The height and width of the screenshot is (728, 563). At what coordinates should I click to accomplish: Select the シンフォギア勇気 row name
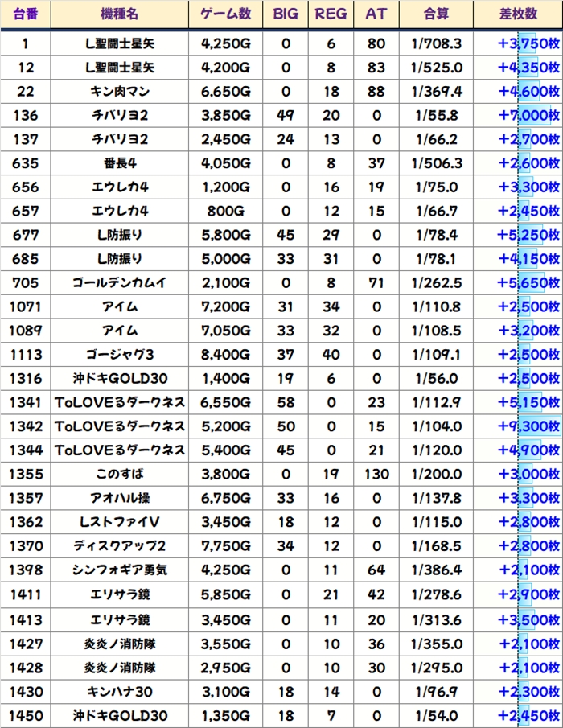[x=120, y=569]
